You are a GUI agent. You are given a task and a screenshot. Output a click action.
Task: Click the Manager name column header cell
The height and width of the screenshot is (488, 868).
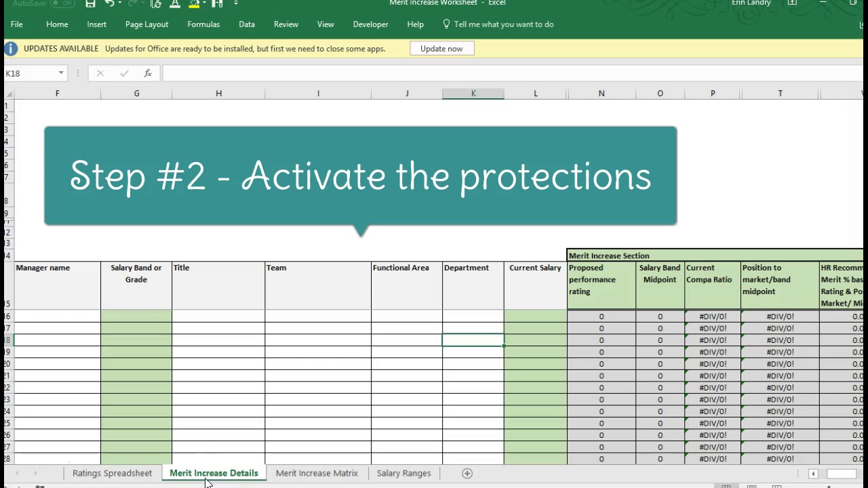point(58,285)
